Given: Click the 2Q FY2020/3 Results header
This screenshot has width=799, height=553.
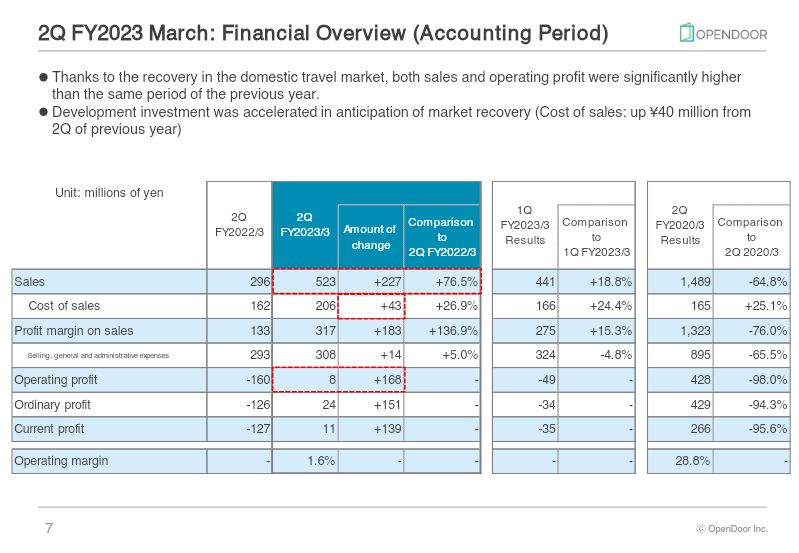Looking at the screenshot, I should tap(680, 225).
